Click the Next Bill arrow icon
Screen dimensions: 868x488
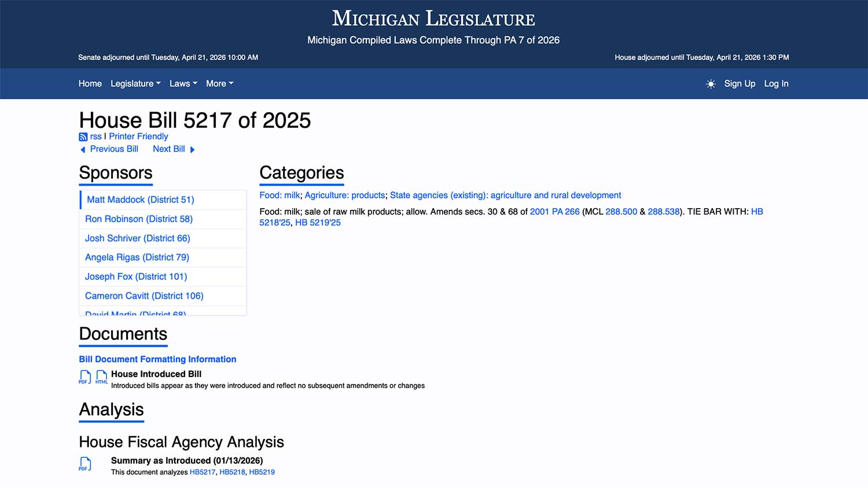192,149
